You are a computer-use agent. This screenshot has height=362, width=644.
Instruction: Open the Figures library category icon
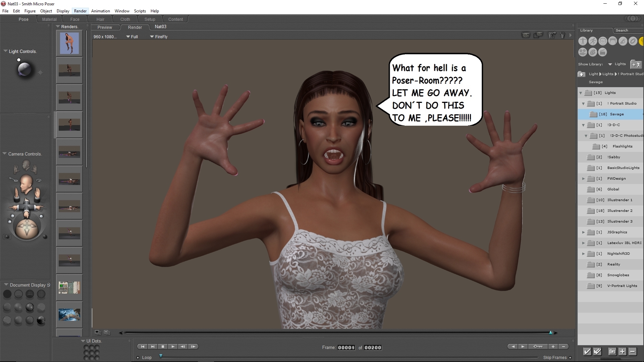[583, 41]
